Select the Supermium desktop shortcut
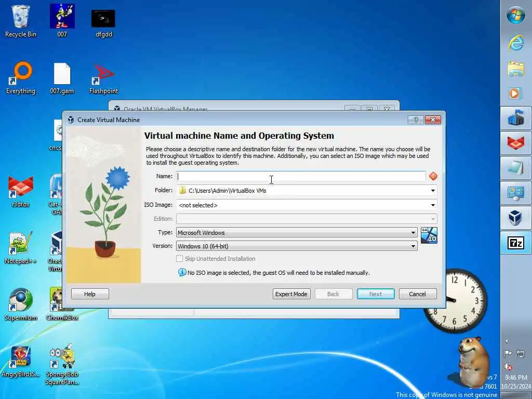532x399 pixels. (21, 304)
